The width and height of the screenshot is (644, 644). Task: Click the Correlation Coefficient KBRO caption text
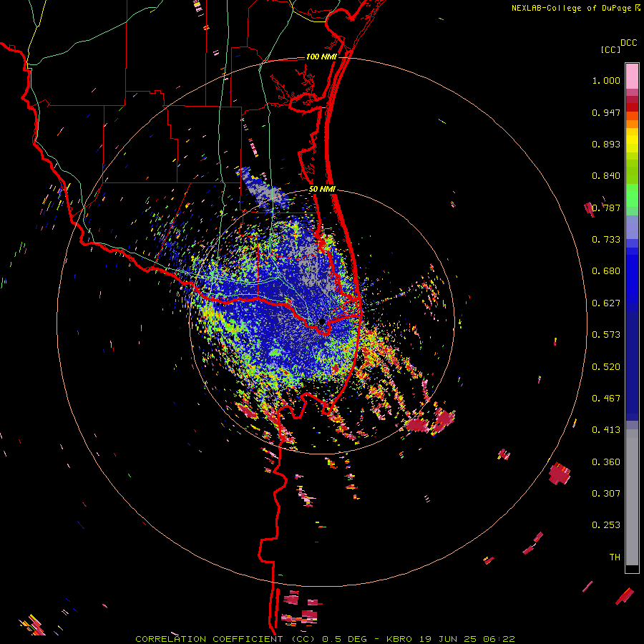click(x=325, y=639)
